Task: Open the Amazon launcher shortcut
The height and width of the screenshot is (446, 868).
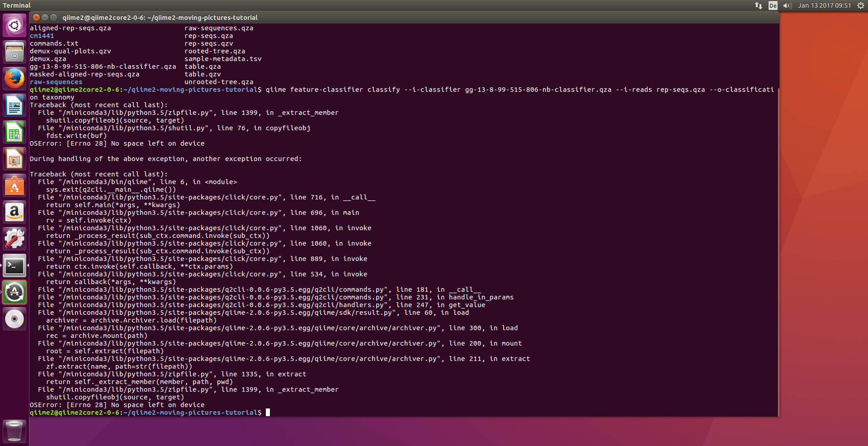Action: (x=14, y=213)
